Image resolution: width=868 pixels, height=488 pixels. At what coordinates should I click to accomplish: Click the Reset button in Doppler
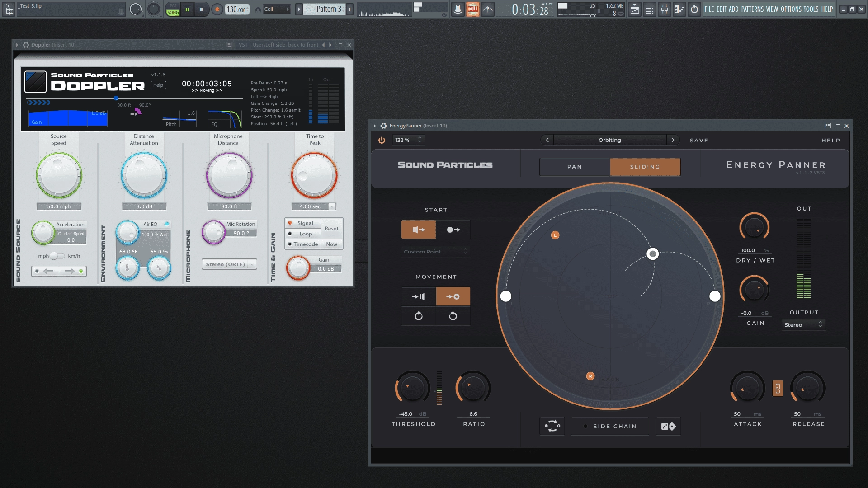pyautogui.click(x=331, y=229)
